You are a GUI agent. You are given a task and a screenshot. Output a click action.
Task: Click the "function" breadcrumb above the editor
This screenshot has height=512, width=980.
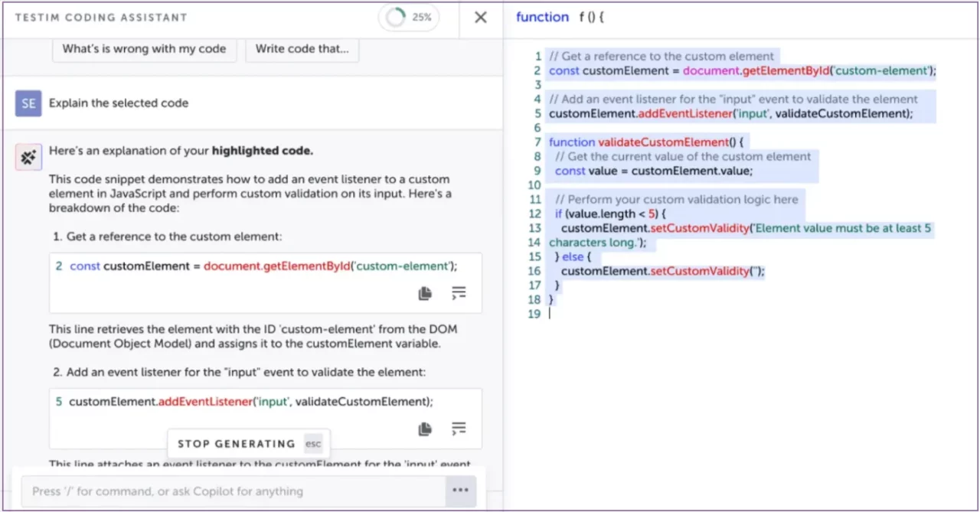(542, 17)
